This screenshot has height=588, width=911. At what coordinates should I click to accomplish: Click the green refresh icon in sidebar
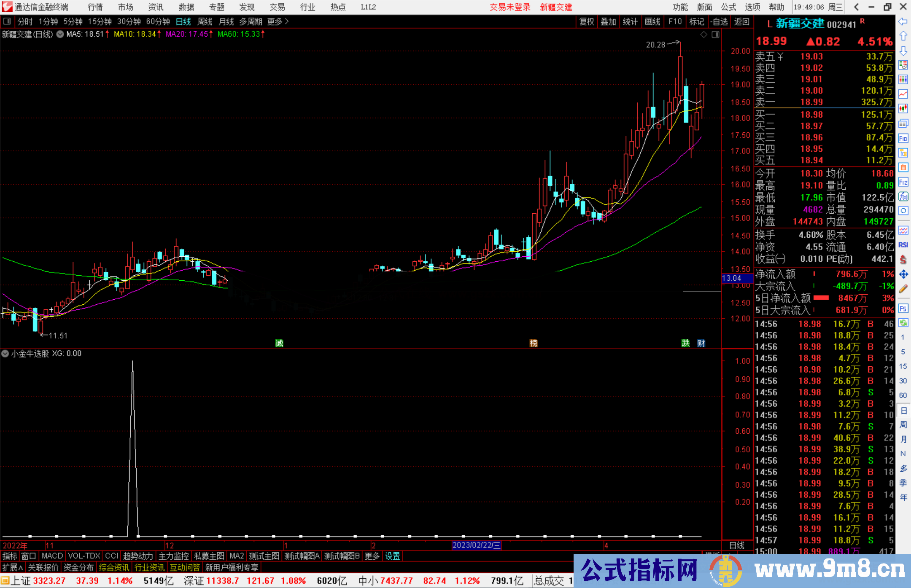point(903,323)
